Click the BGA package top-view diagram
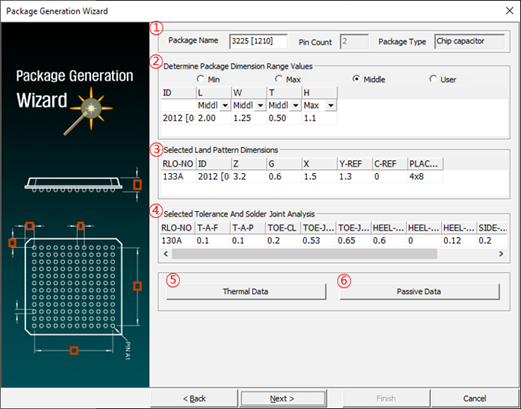This screenshot has width=521, height=409. tap(74, 286)
